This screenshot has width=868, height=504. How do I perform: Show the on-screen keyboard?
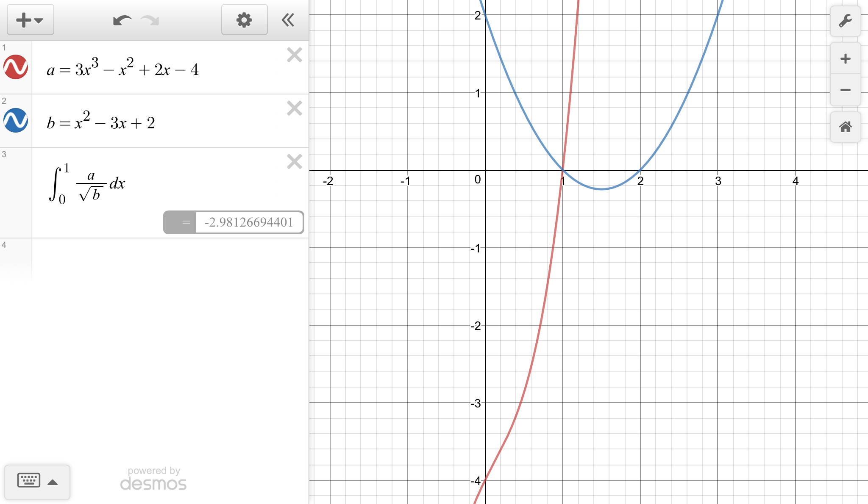pos(29,481)
